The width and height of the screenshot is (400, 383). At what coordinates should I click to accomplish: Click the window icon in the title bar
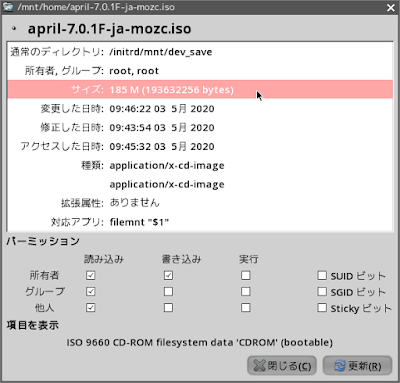[x=8, y=7]
